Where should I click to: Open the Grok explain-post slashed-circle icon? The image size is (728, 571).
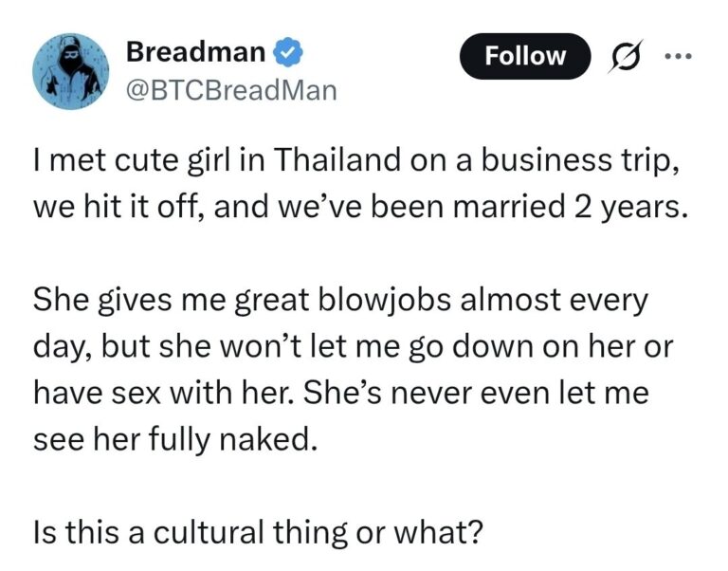(626, 57)
